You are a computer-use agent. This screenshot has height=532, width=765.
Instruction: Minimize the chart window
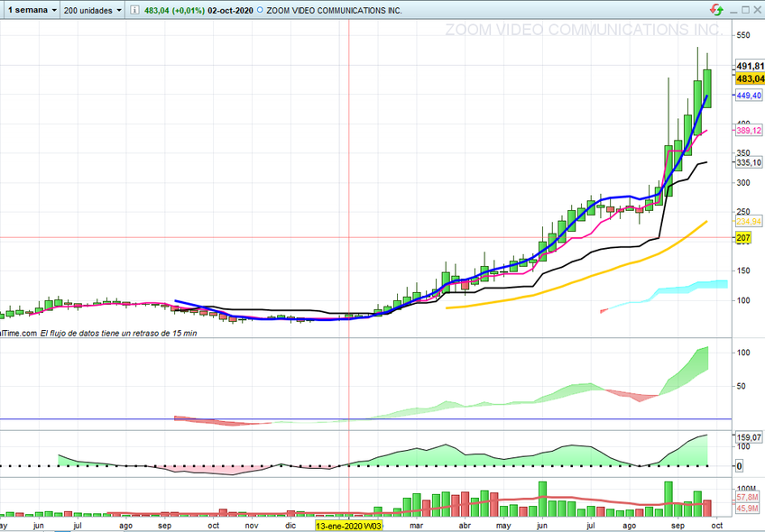(733, 10)
